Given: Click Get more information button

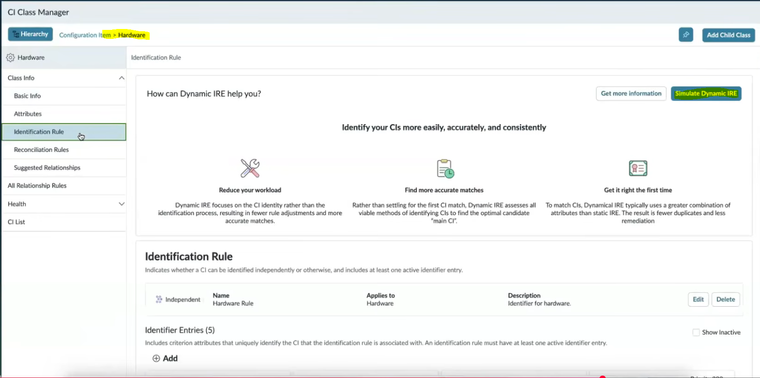Looking at the screenshot, I should (631, 94).
